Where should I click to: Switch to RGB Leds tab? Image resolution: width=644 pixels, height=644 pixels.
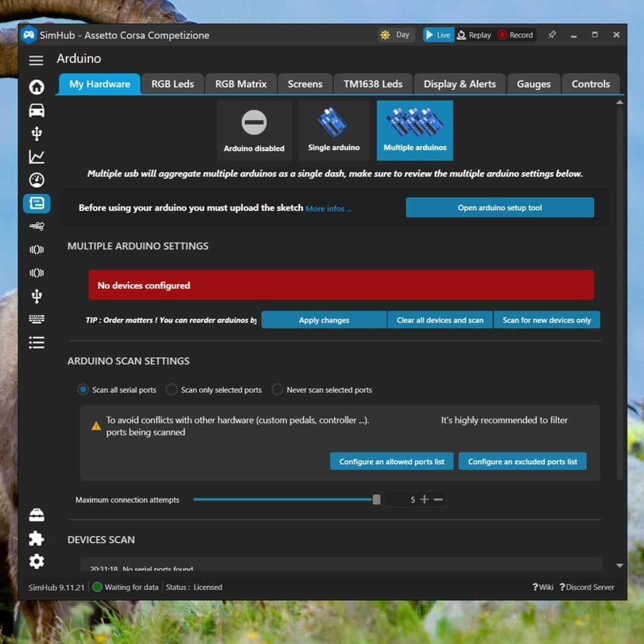[173, 84]
